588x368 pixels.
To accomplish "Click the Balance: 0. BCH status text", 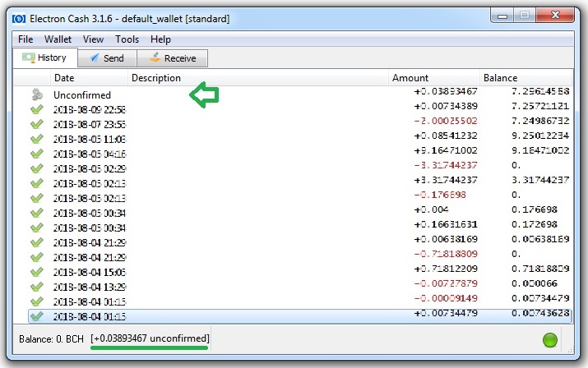I will [x=51, y=339].
